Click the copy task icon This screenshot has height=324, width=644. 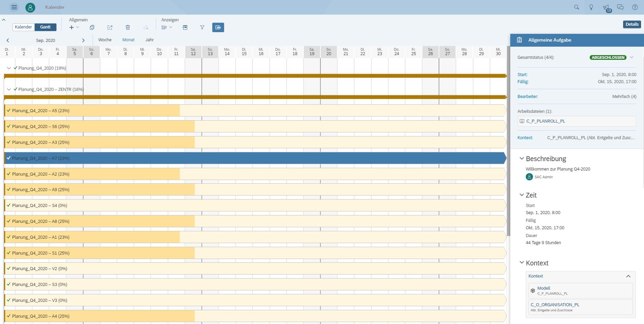pyautogui.click(x=92, y=27)
